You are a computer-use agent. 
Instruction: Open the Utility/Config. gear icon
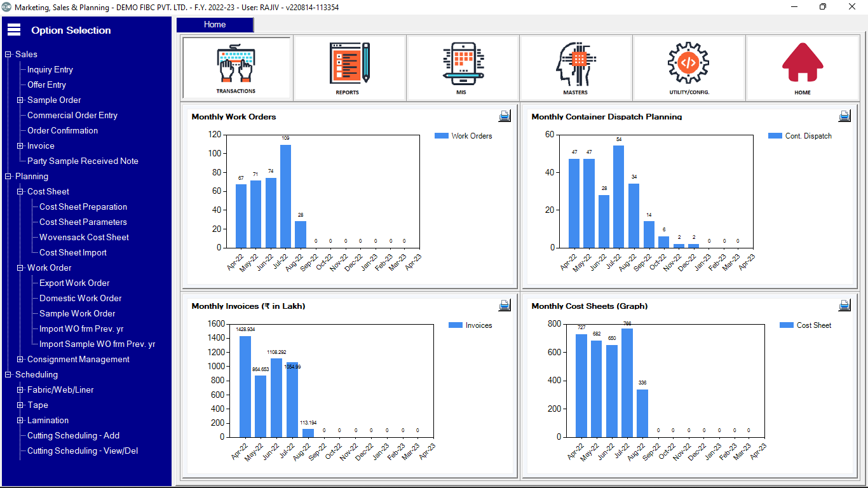click(689, 68)
